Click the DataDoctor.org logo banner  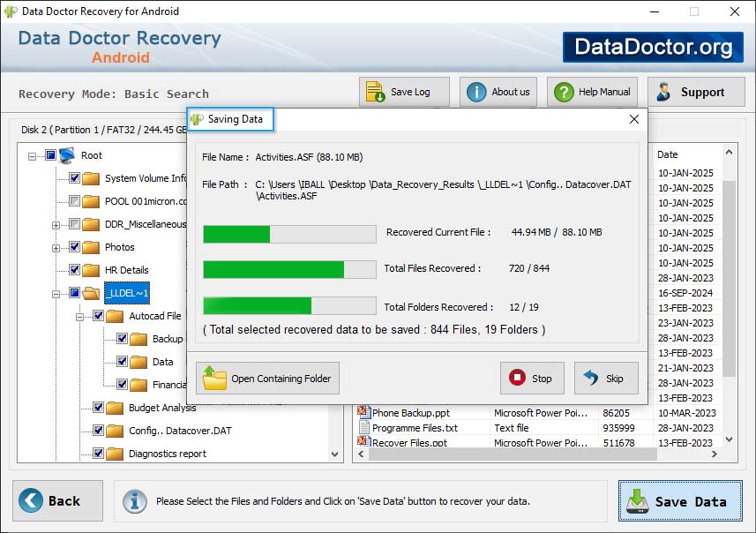point(653,47)
